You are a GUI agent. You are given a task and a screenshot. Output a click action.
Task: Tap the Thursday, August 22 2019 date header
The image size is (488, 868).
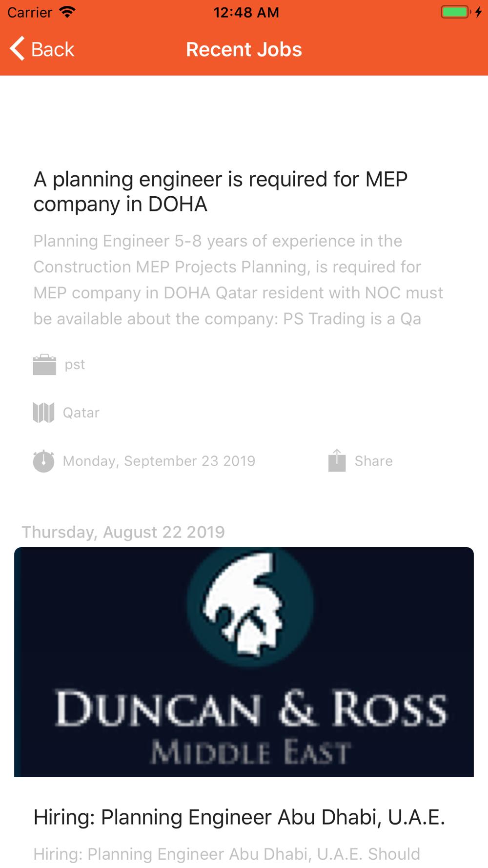click(123, 532)
